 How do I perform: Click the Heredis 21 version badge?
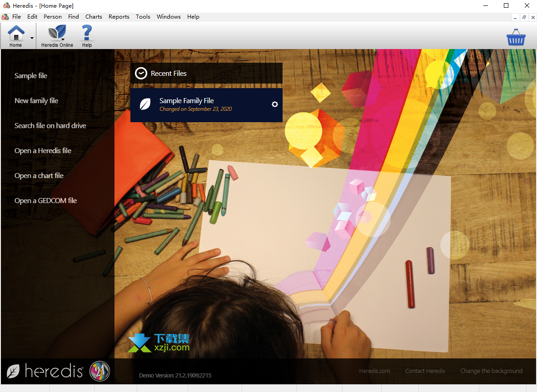(x=99, y=371)
